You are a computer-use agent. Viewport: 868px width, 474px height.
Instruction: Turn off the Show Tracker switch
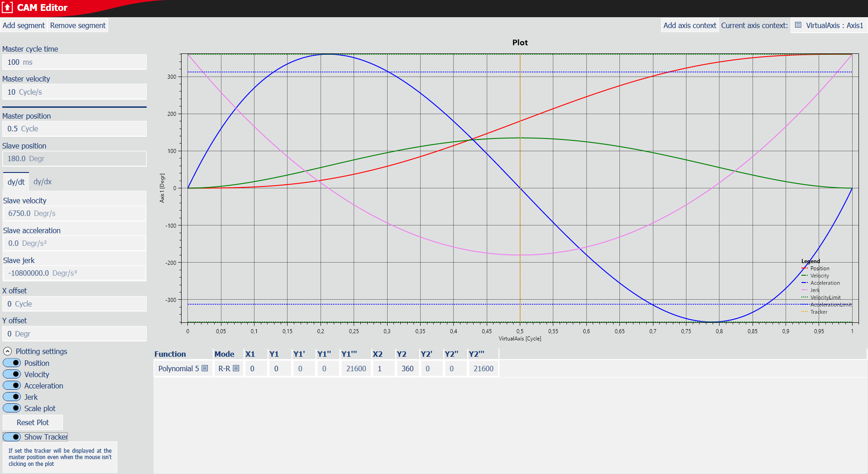tap(12, 437)
